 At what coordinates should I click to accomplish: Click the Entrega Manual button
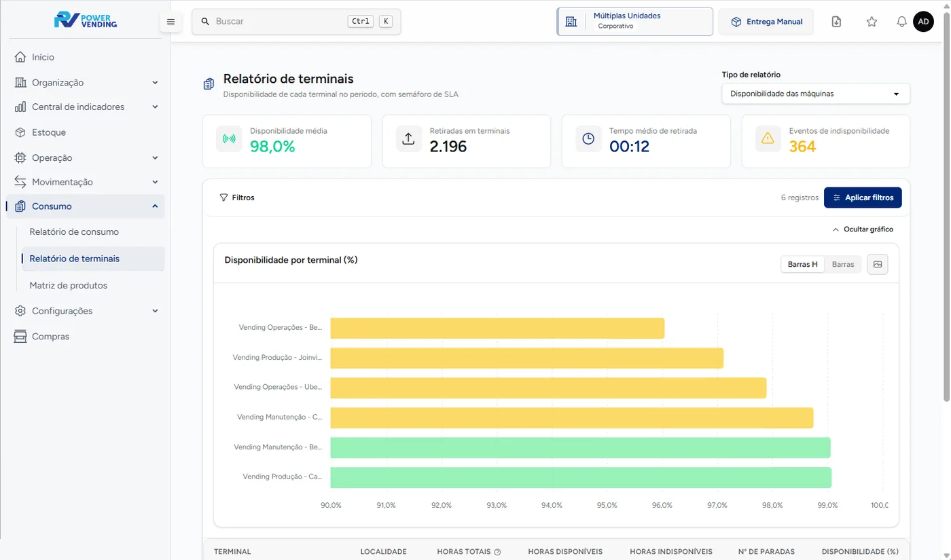(767, 22)
